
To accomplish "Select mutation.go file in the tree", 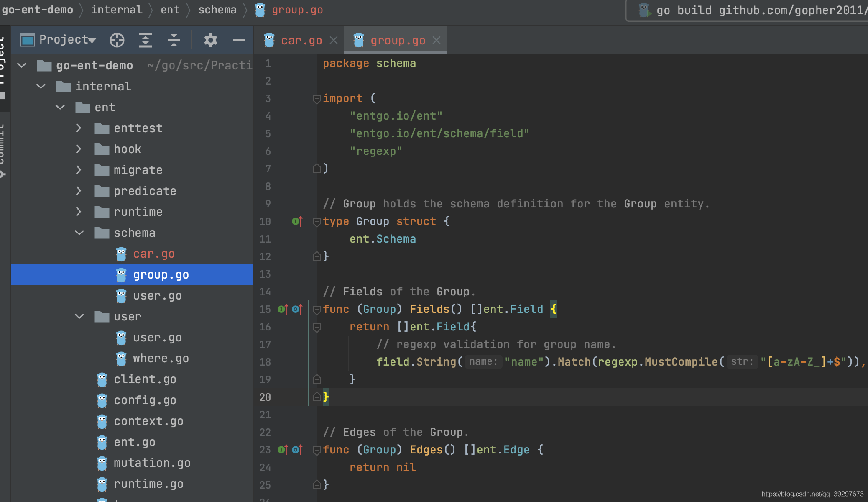I will (152, 463).
